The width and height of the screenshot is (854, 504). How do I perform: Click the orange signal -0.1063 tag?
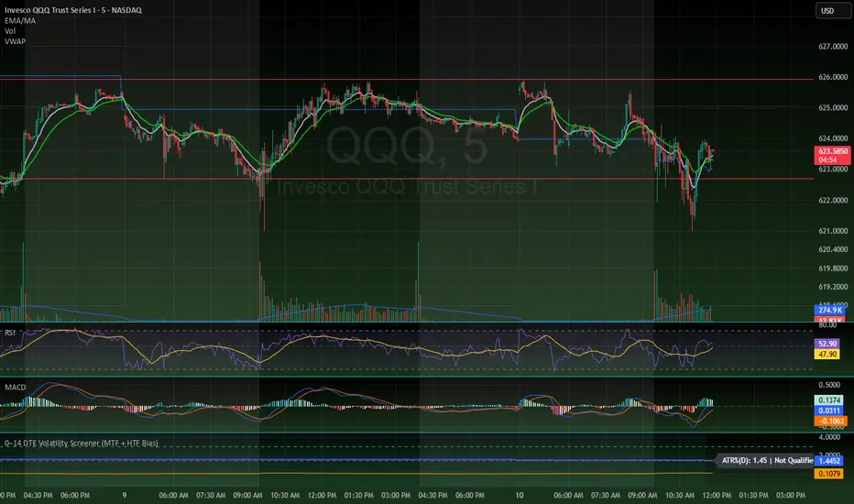pos(829,421)
